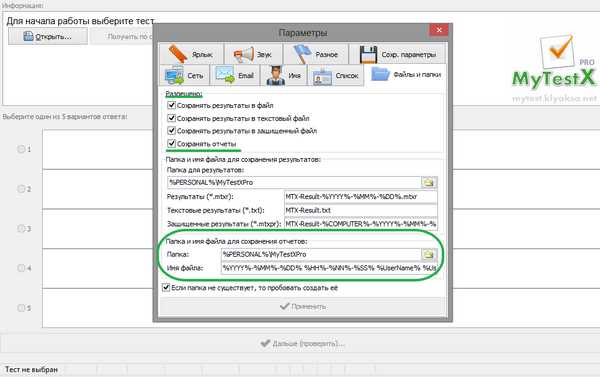Open the Список tab
Screen dimensions: 600x377
tap(336, 75)
